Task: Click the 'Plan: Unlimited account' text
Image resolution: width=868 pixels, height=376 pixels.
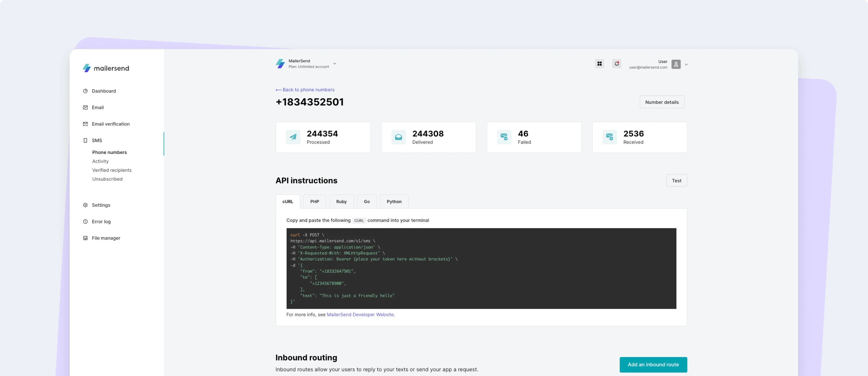Action: click(308, 67)
